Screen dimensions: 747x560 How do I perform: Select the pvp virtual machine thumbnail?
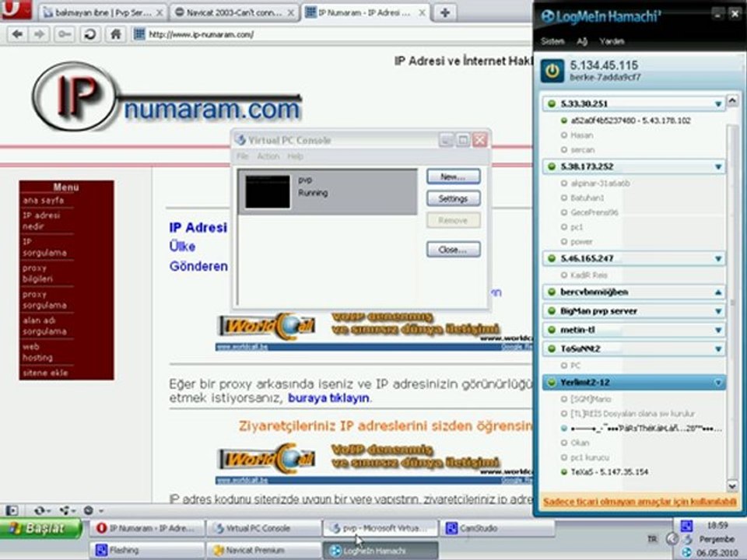pyautogui.click(x=267, y=191)
